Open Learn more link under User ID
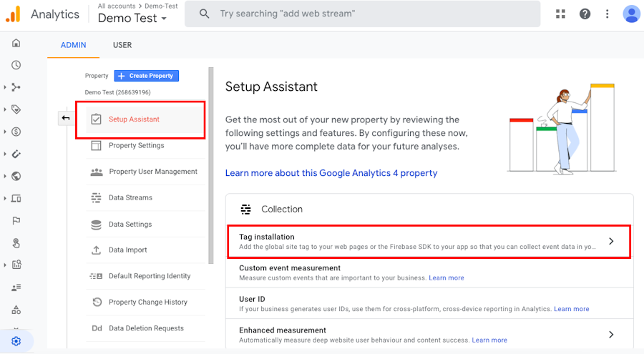The image size is (644, 354). (x=571, y=309)
